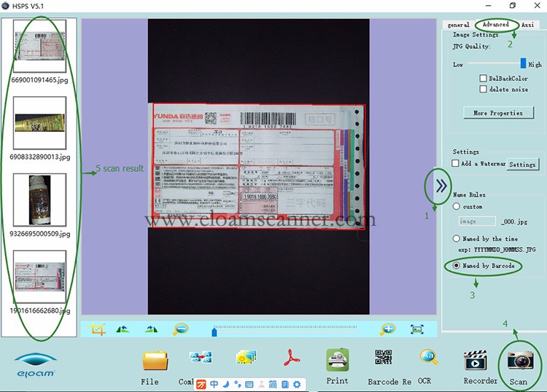This screenshot has height=392, width=547.
Task: Select the Named by Barcode option
Action: click(x=457, y=266)
